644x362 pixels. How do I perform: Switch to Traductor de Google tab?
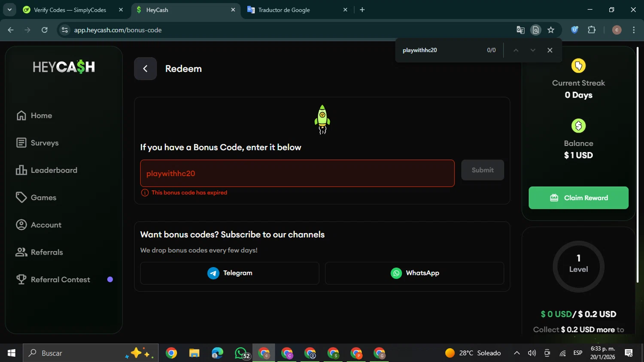[x=284, y=10]
